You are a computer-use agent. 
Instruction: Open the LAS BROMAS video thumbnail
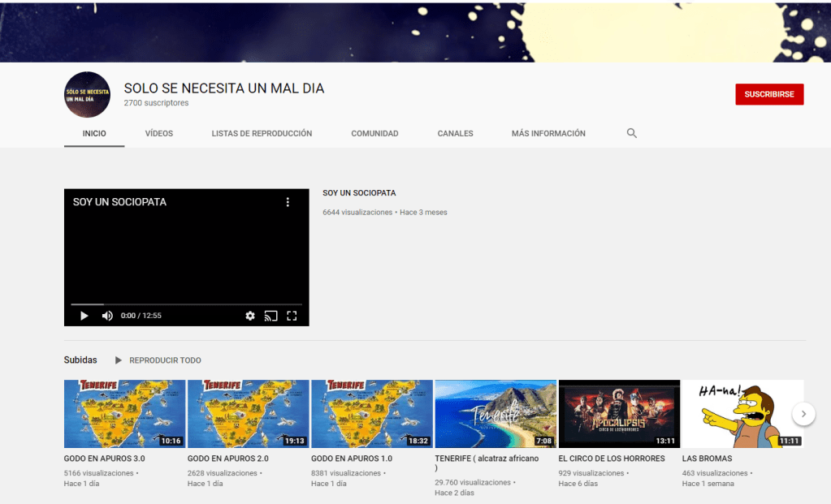[x=742, y=414]
